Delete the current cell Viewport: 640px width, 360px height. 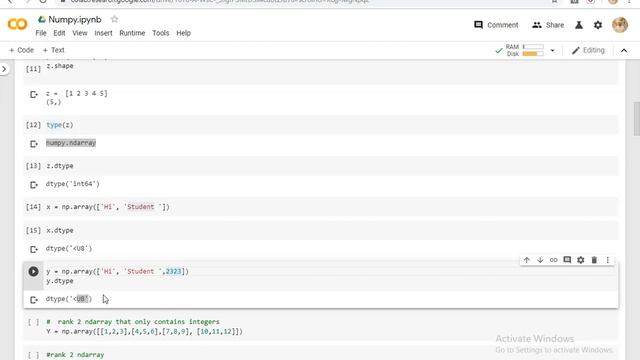tap(594, 260)
